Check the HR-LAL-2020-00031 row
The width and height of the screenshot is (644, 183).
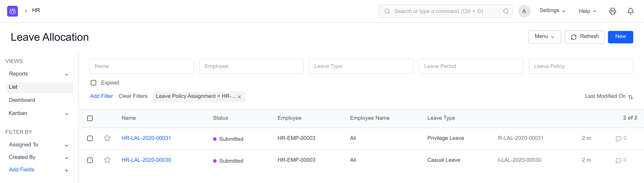90,138
